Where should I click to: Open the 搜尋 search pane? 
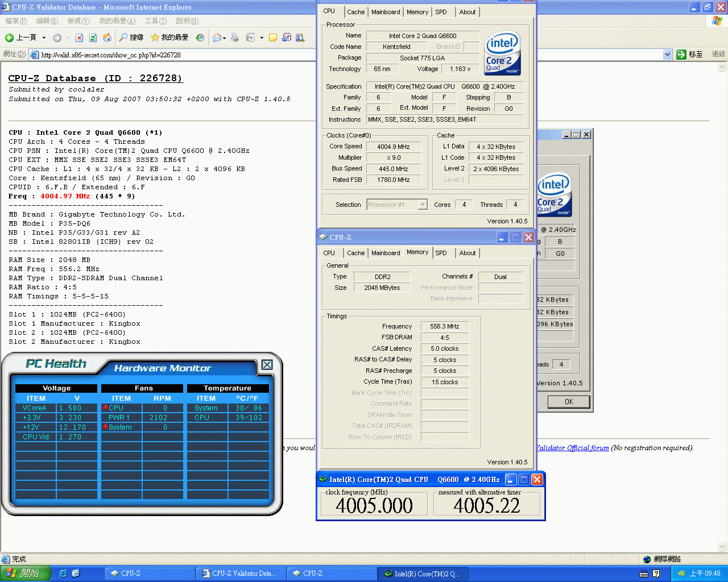pos(131,38)
